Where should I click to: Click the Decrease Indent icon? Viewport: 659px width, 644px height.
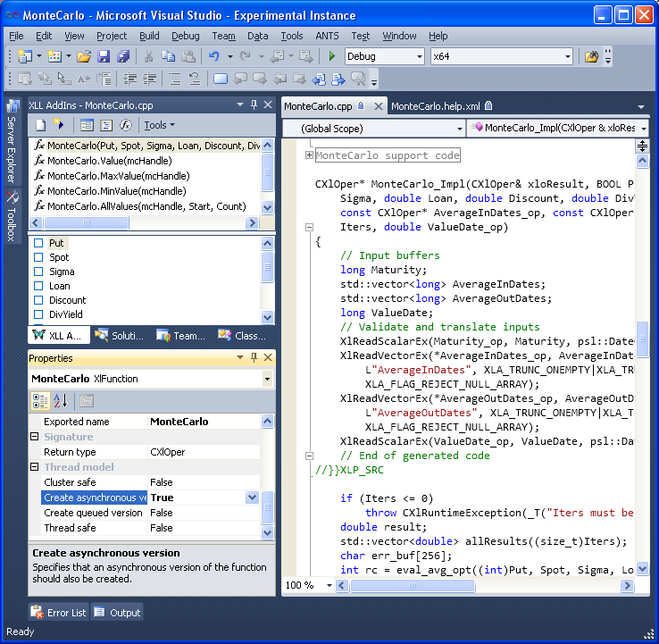pyautogui.click(x=129, y=79)
